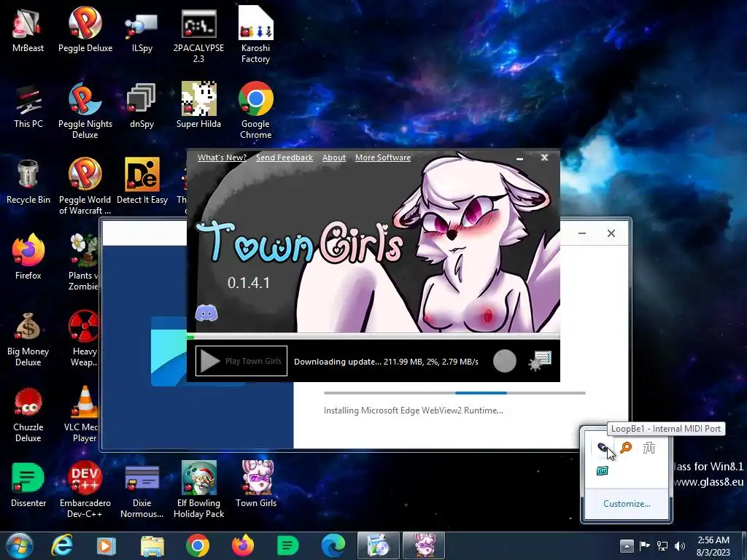Screen dimensions: 747x560
Task: Open the About link in launcher
Action: (334, 157)
